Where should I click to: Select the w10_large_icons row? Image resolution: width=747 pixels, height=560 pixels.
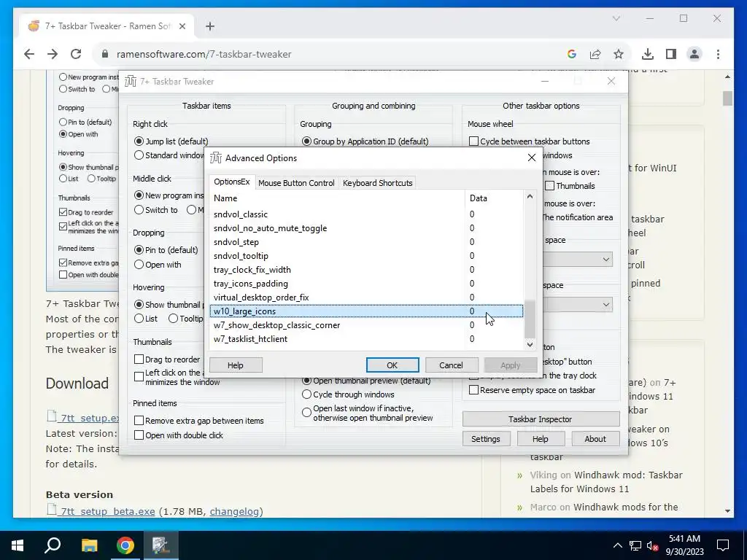(366, 311)
